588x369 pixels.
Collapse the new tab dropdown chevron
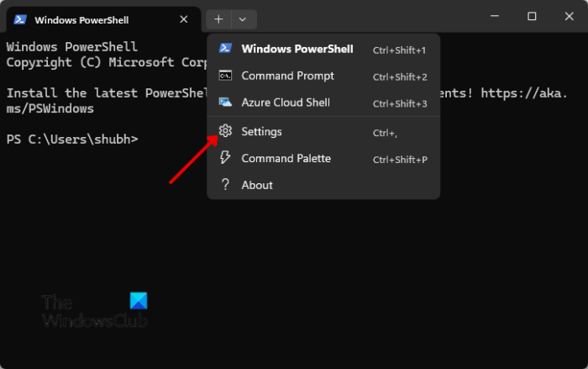click(x=243, y=18)
